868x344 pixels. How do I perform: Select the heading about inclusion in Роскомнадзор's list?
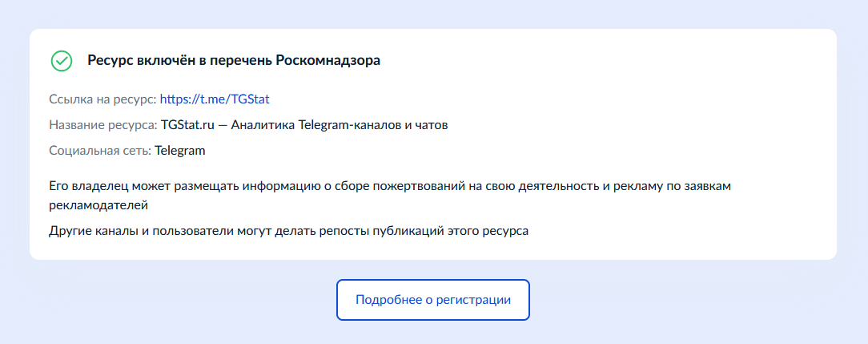coord(234,61)
